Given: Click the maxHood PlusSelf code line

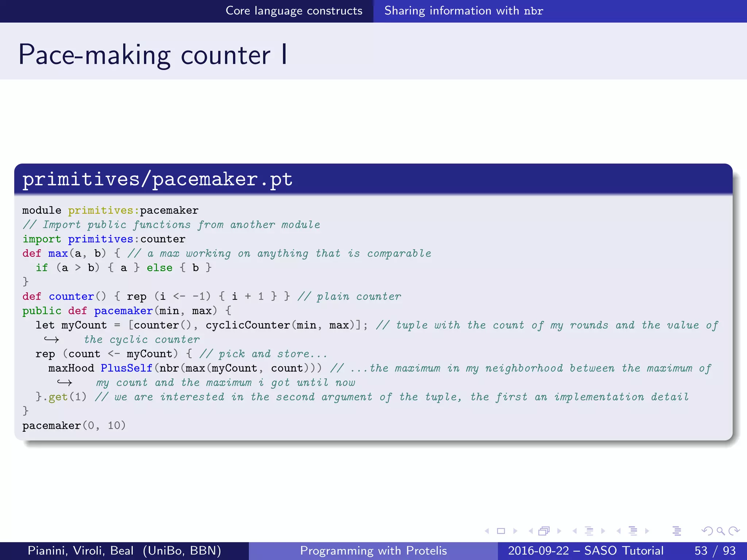Looking at the screenshot, I should 380,368.
